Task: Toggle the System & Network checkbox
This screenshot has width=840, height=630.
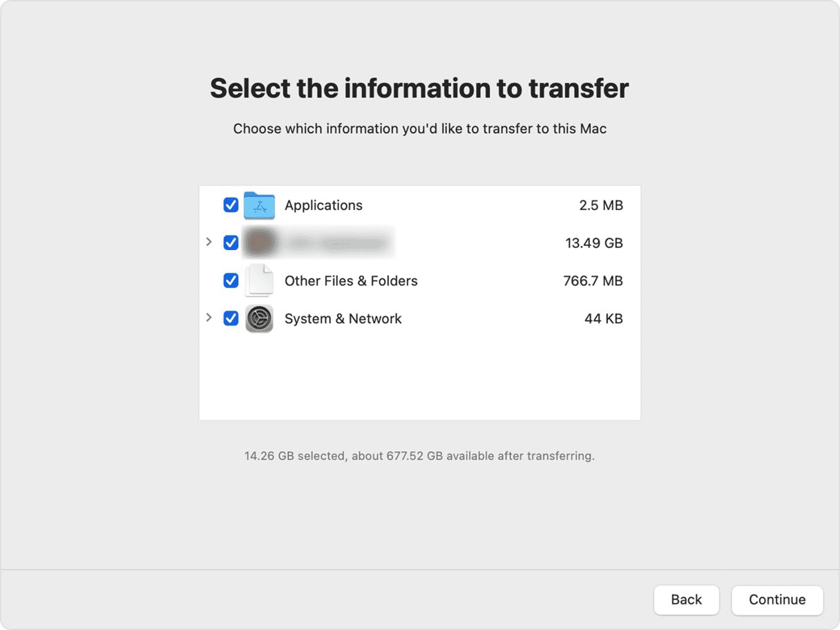Action: pos(231,318)
